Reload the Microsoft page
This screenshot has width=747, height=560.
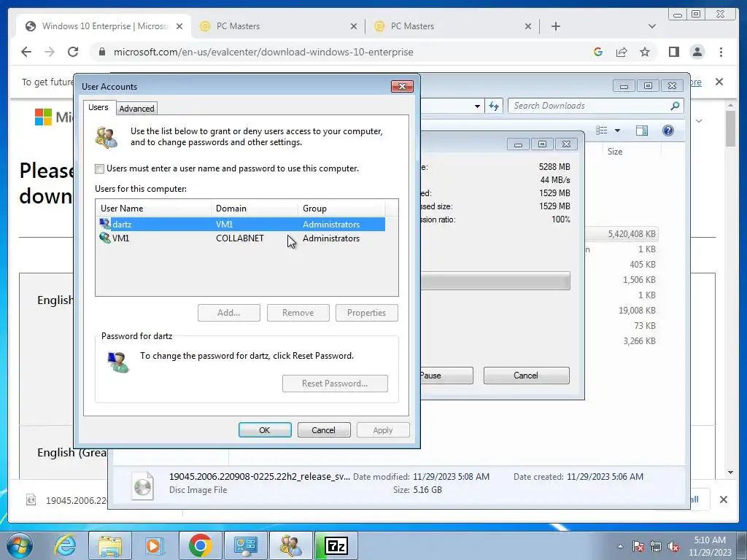pyautogui.click(x=73, y=52)
